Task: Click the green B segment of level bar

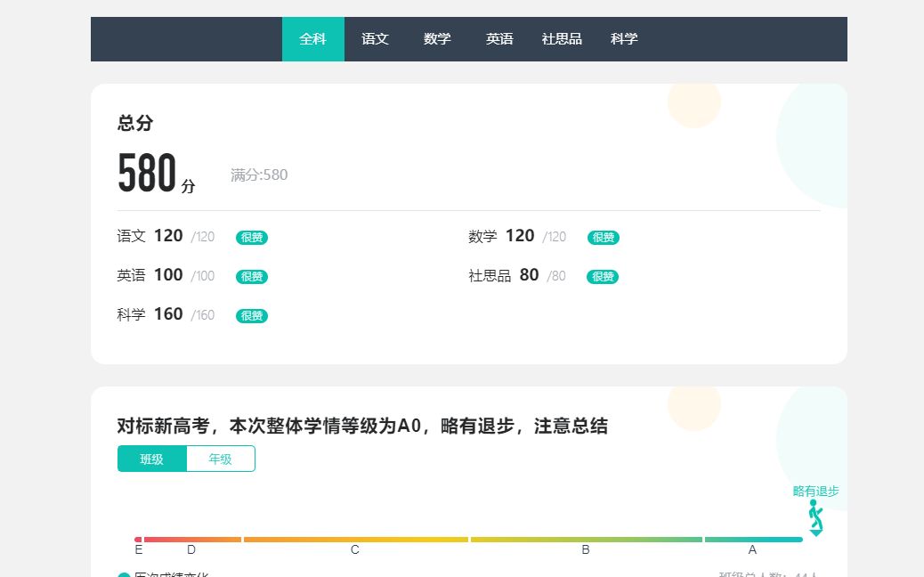Action: (586, 540)
